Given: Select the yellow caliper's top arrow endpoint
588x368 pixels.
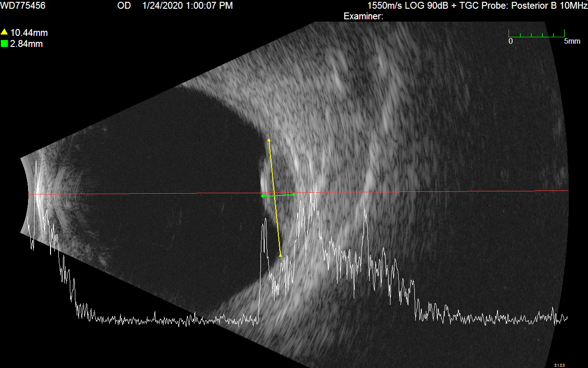Looking at the screenshot, I should click(269, 139).
